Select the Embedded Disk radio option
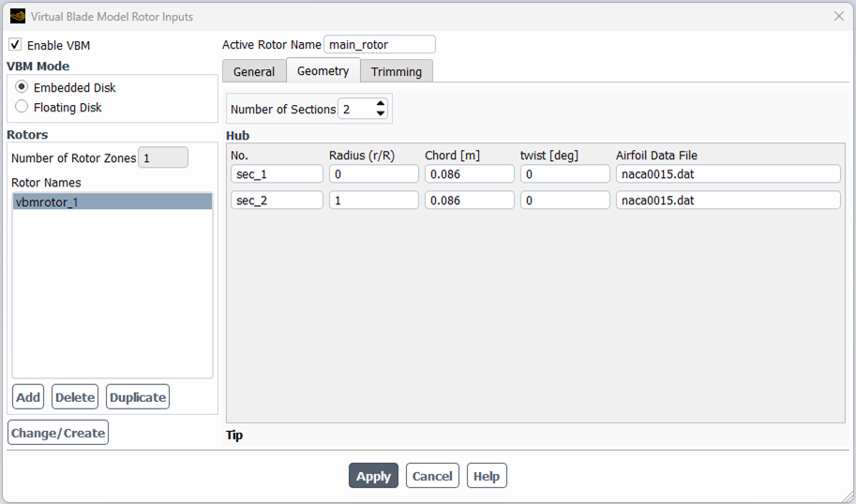Viewport: 856px width, 504px height. tap(23, 87)
